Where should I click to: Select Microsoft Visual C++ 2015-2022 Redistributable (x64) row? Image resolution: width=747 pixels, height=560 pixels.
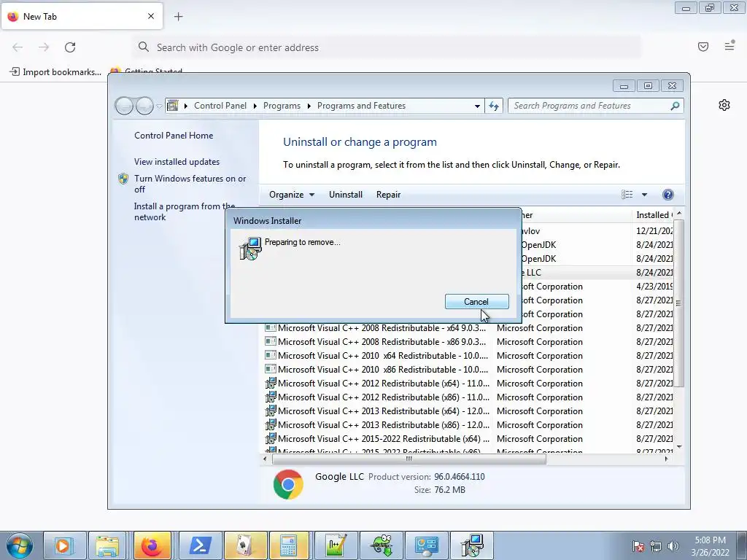pyautogui.click(x=469, y=438)
